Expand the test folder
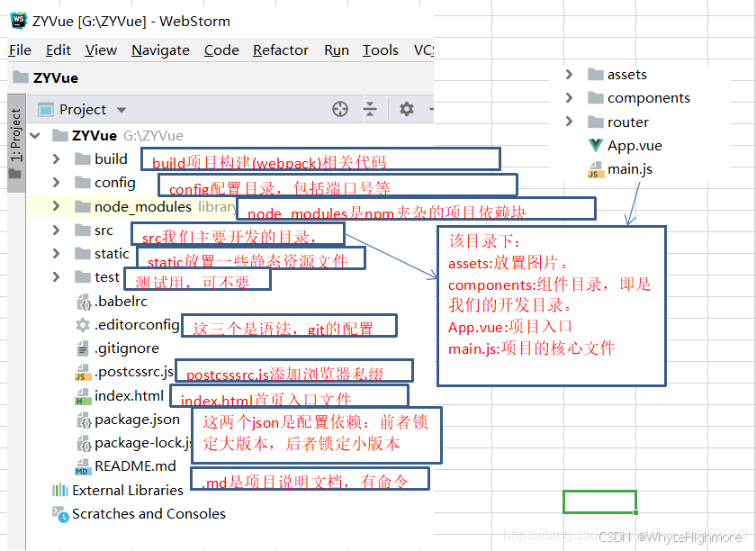 click(x=56, y=277)
